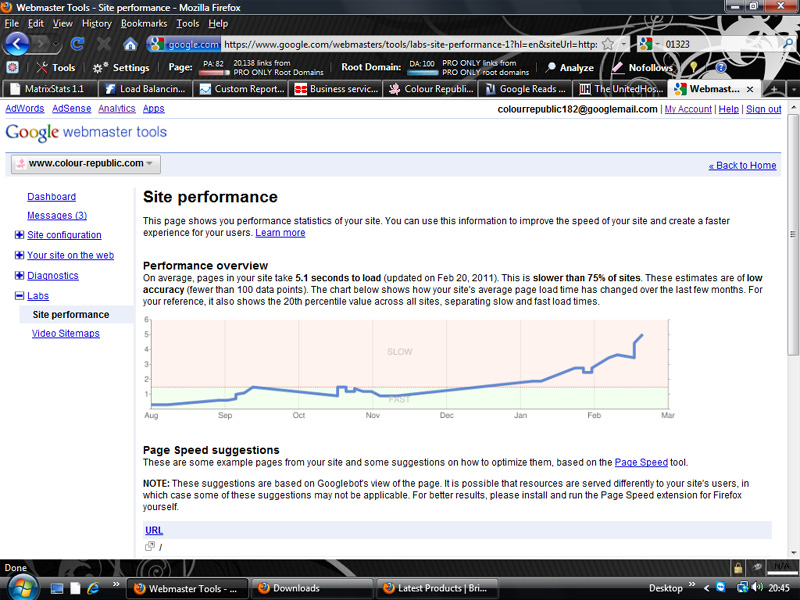800x600 pixels.
Task: Bookmark this page with the star icon
Action: [608, 44]
